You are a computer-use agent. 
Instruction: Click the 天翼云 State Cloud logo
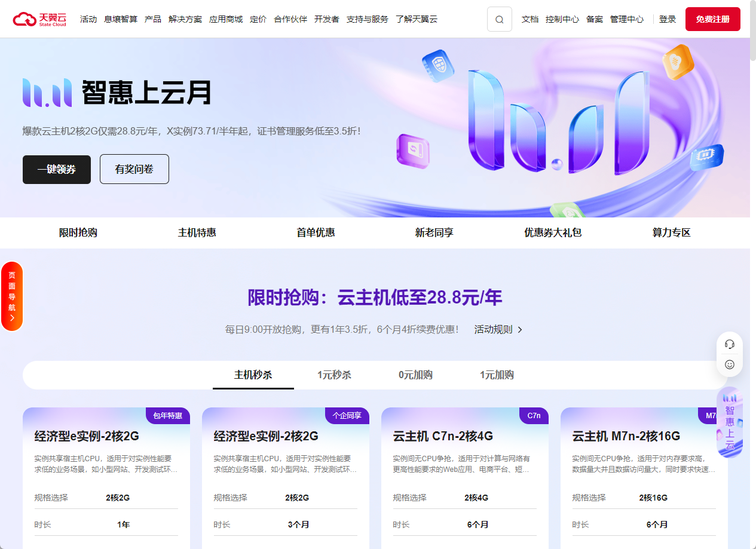[40, 19]
